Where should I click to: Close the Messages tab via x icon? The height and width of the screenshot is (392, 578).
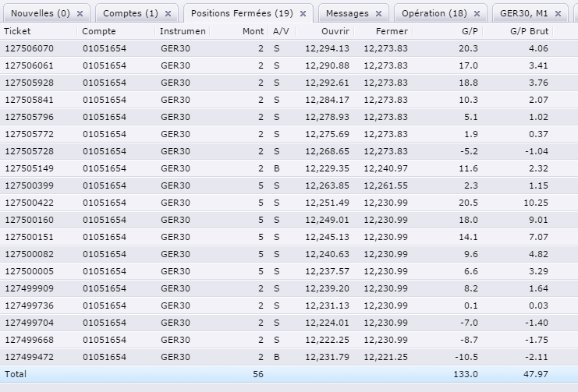click(378, 14)
